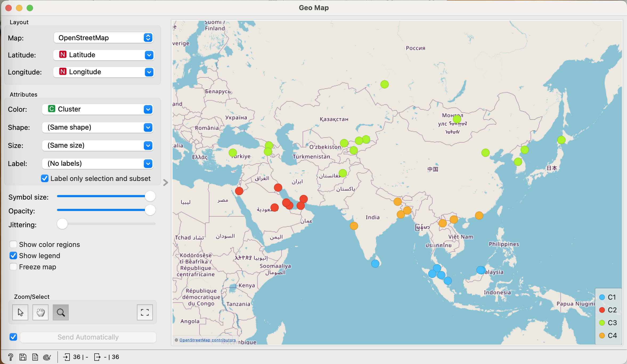Screen dimensions: 627x364
Task: Click the C1 legend blue dot
Action: 602,297
